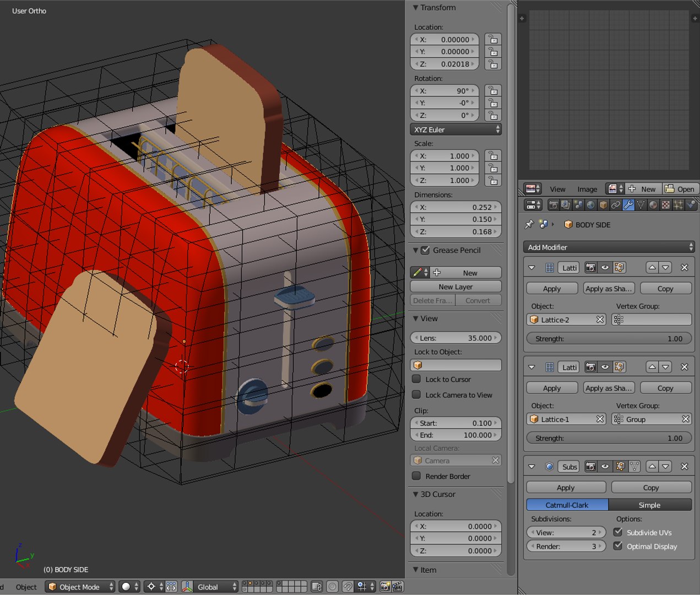Click New Layer in Grease Pencil
This screenshot has height=595, width=700.
[455, 286]
